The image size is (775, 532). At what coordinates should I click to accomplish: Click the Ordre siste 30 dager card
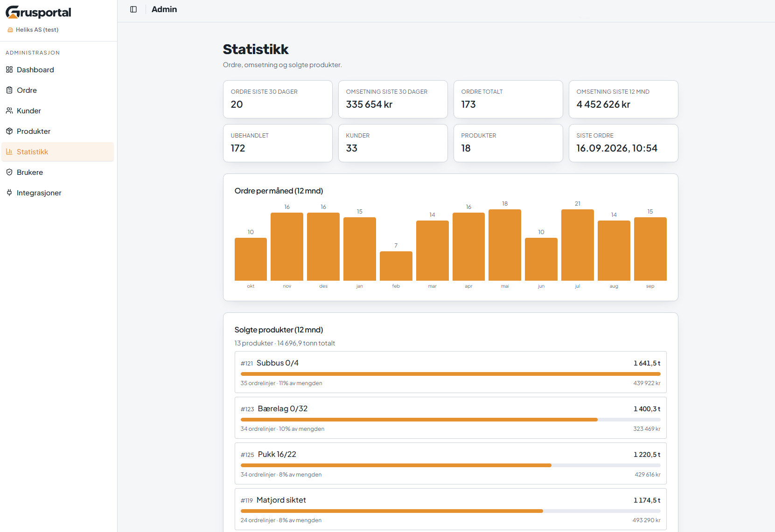pos(278,99)
